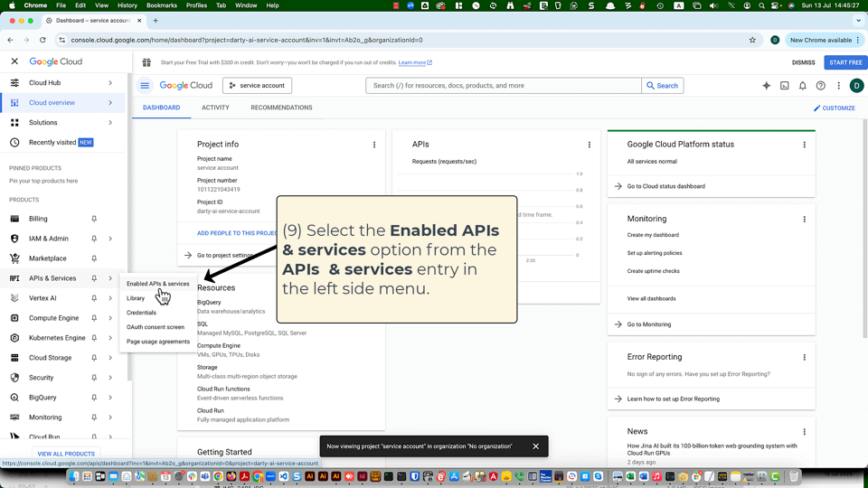Click the APIs & Services API icon

(x=15, y=278)
